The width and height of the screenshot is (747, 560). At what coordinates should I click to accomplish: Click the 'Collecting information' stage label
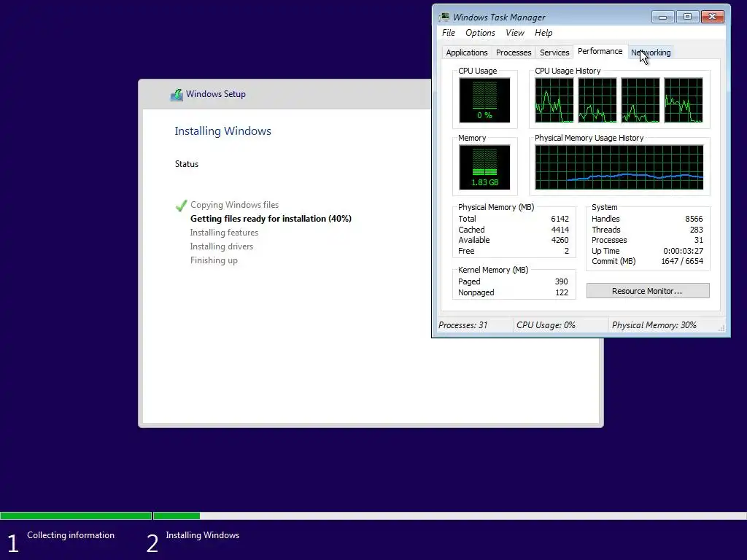(x=71, y=535)
